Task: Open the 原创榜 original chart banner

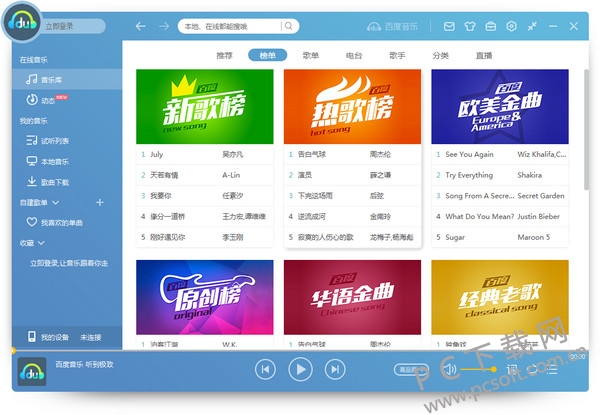Action: [x=205, y=297]
